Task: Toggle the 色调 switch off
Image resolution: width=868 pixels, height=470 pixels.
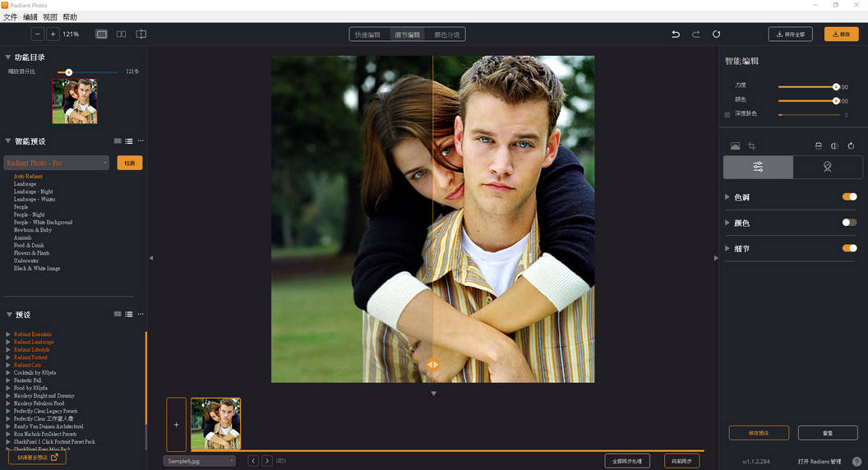Action: [x=849, y=197]
